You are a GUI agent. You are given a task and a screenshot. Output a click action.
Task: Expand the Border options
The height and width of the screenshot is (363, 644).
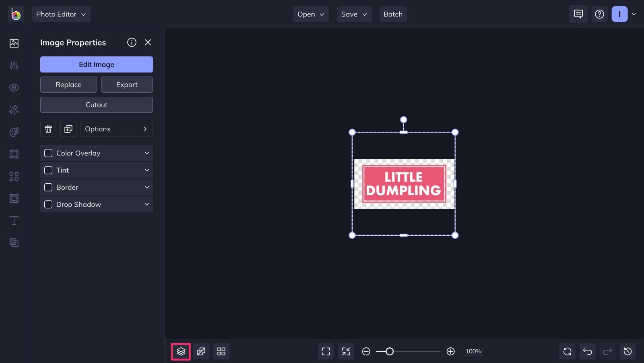pyautogui.click(x=147, y=187)
